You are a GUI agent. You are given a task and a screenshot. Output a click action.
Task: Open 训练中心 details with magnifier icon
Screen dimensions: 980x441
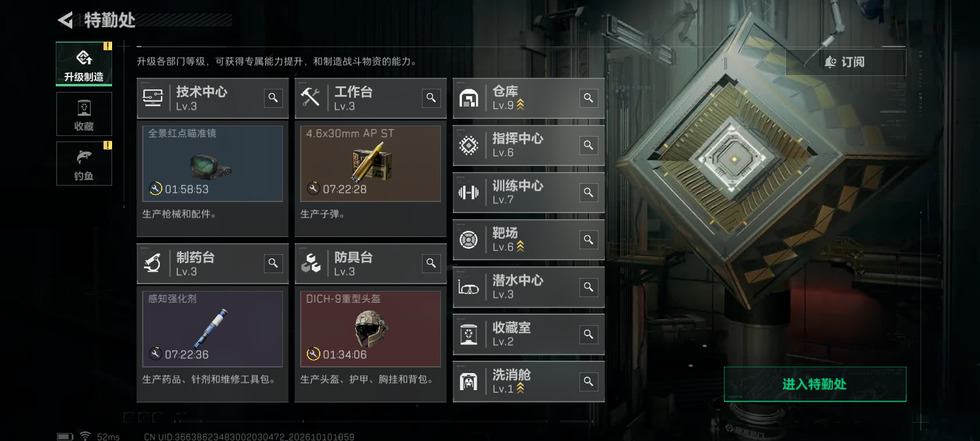589,192
